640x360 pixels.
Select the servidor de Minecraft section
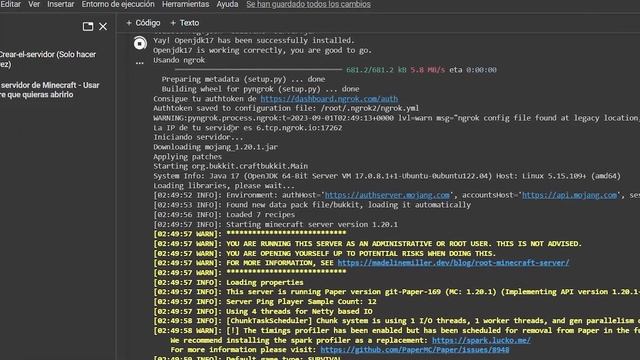click(49, 90)
